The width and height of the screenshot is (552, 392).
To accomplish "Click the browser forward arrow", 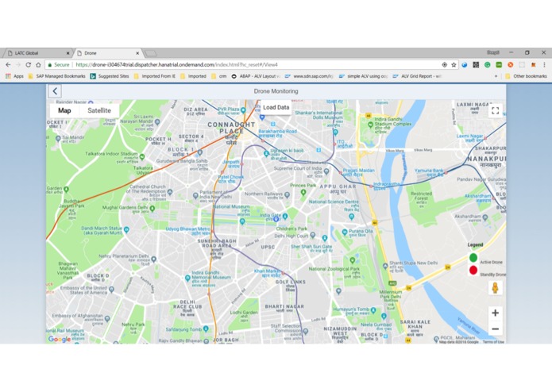I will [x=18, y=65].
